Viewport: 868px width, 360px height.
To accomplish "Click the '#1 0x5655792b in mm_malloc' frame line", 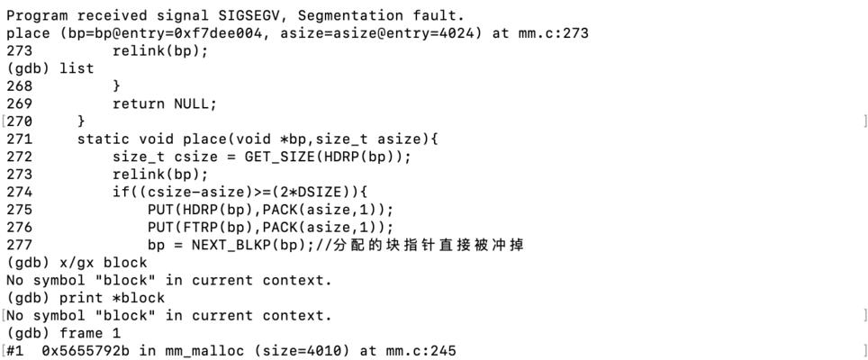I will click(231, 351).
